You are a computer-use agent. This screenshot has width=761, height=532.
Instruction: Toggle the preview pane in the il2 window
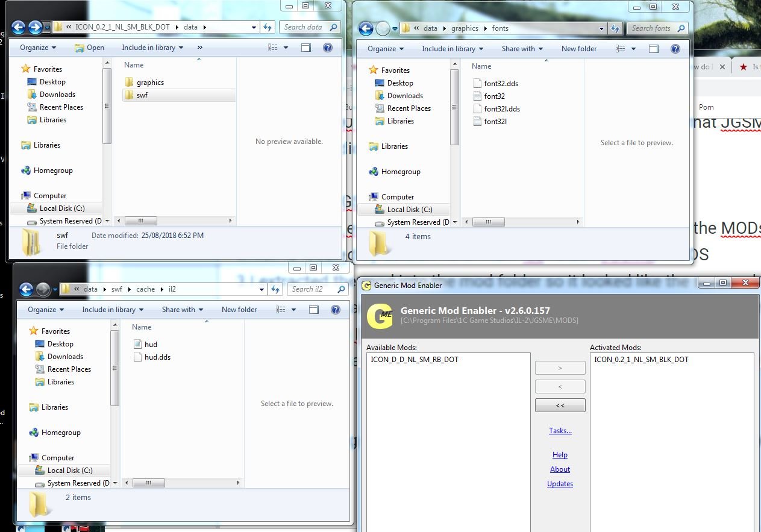point(314,310)
